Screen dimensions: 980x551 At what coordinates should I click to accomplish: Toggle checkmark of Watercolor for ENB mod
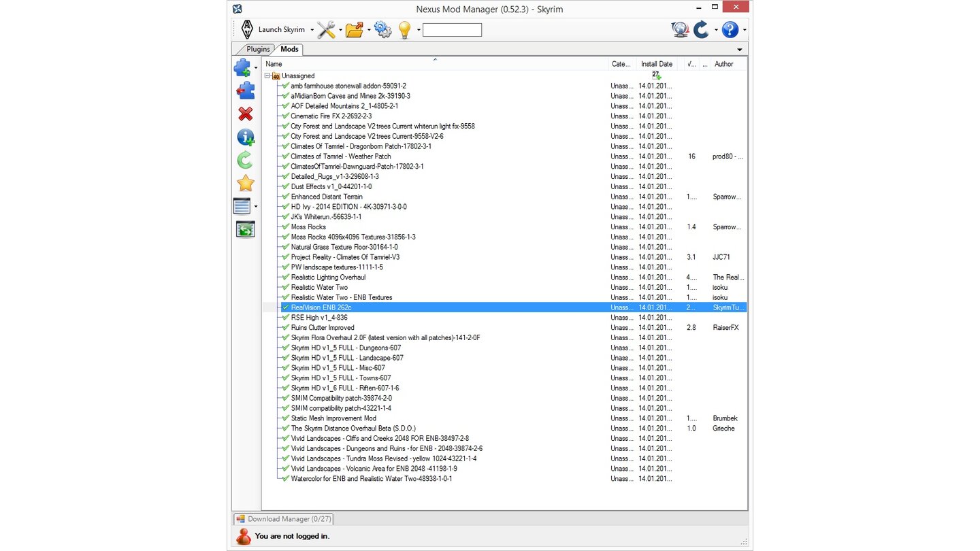tap(286, 479)
